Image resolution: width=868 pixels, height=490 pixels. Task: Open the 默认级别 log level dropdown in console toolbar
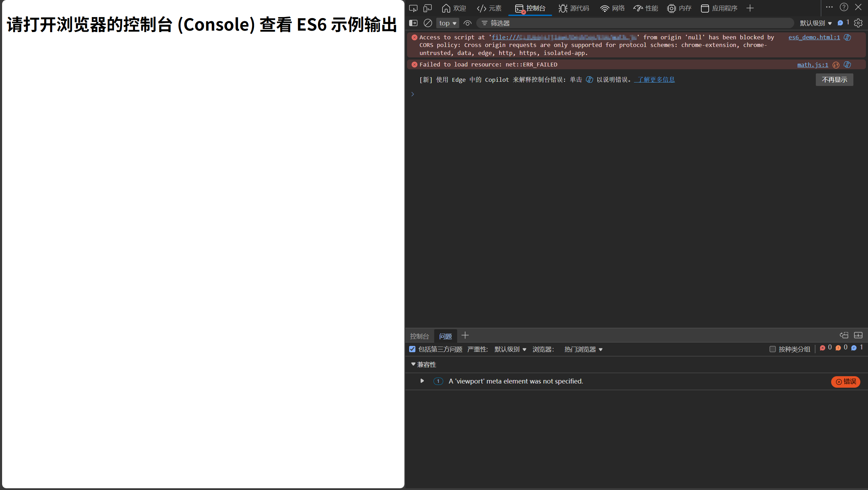pos(815,23)
